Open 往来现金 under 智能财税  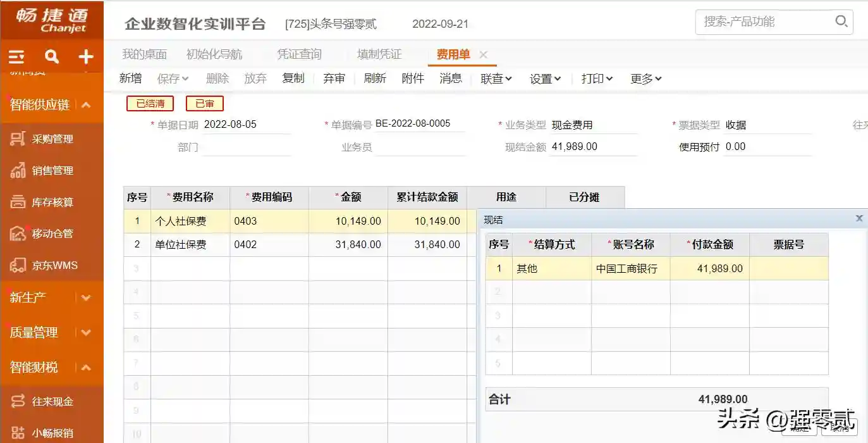pyautogui.click(x=52, y=402)
